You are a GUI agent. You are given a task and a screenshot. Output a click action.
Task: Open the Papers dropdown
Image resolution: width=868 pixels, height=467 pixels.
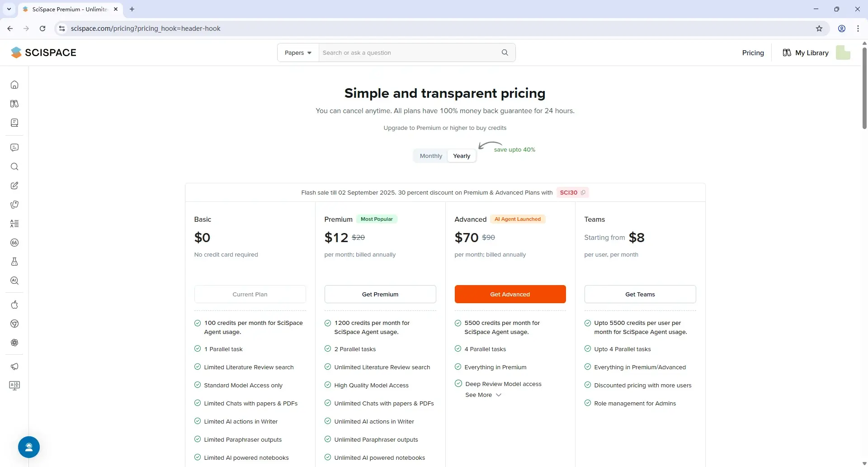pyautogui.click(x=298, y=52)
